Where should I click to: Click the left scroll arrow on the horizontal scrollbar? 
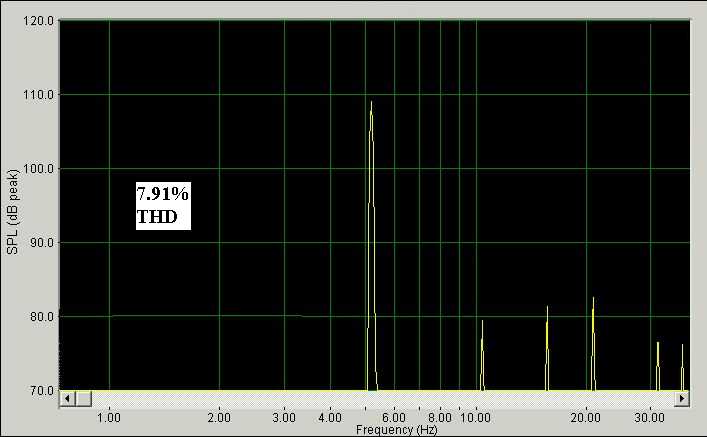(68, 399)
